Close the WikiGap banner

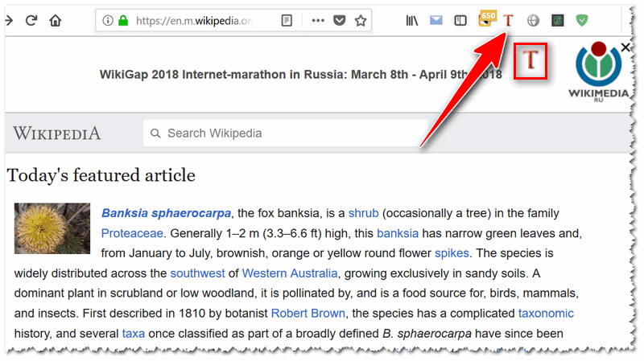click(x=625, y=48)
